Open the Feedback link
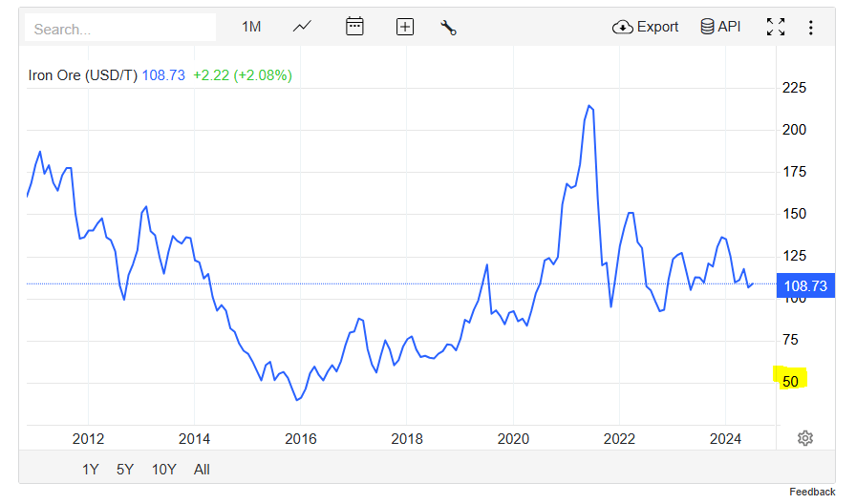 point(812,492)
